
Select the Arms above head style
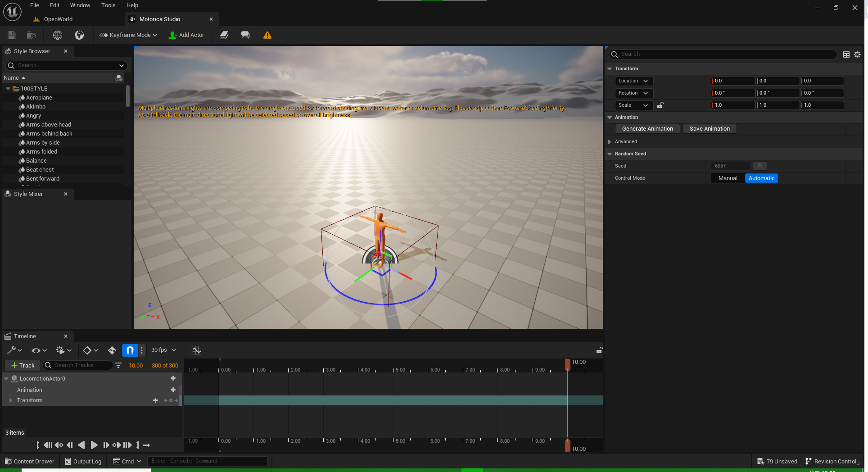tap(48, 125)
